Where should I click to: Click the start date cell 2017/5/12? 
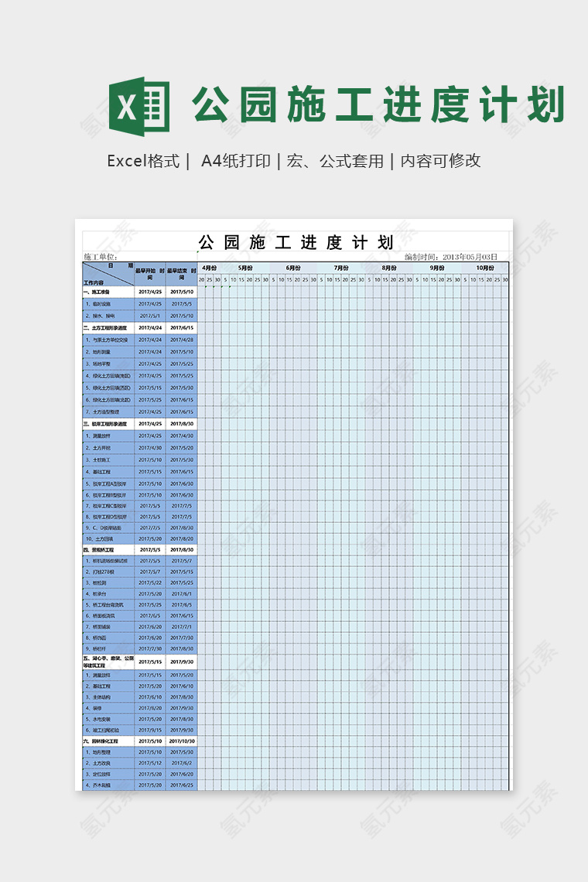pos(149,764)
